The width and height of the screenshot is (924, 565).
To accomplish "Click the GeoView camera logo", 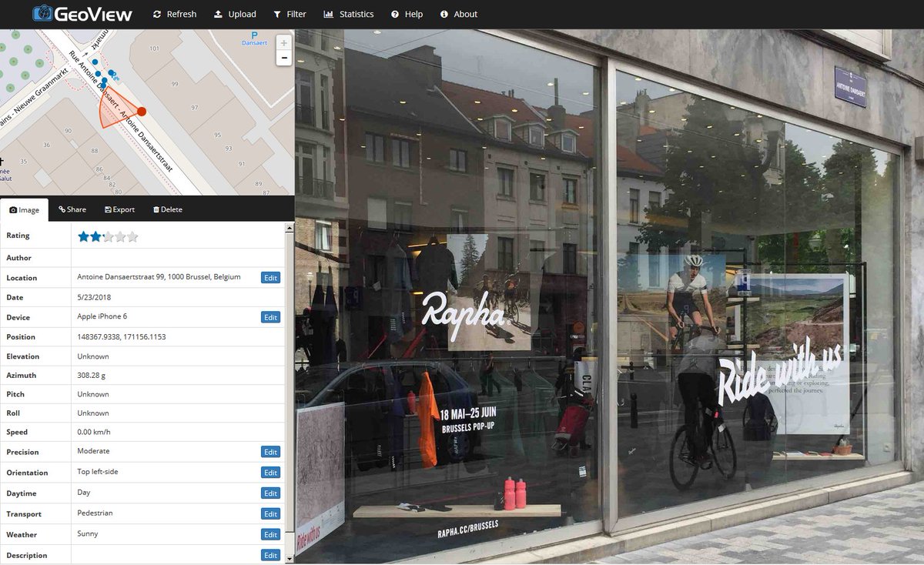I will click(x=82, y=14).
